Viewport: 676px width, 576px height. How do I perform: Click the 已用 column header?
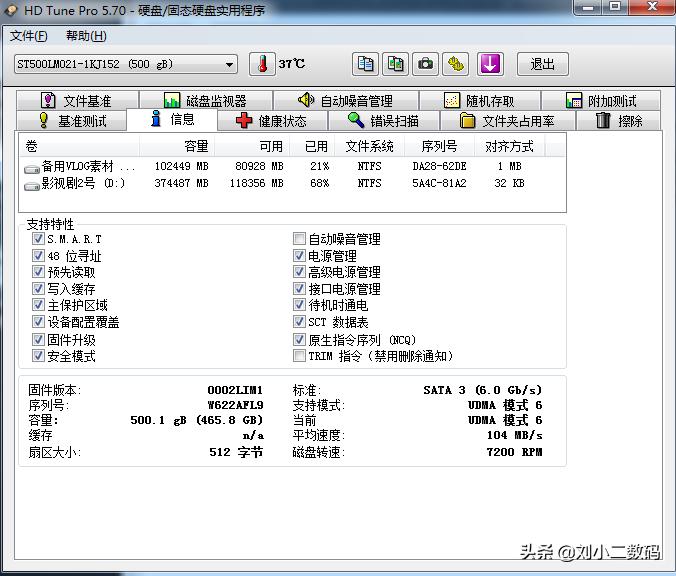[x=312, y=146]
